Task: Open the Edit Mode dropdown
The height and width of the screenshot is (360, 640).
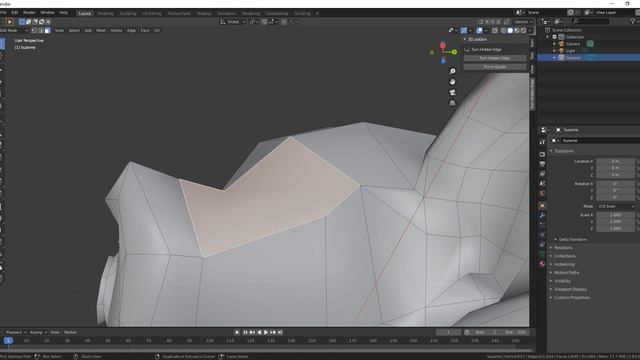Action: [x=14, y=31]
